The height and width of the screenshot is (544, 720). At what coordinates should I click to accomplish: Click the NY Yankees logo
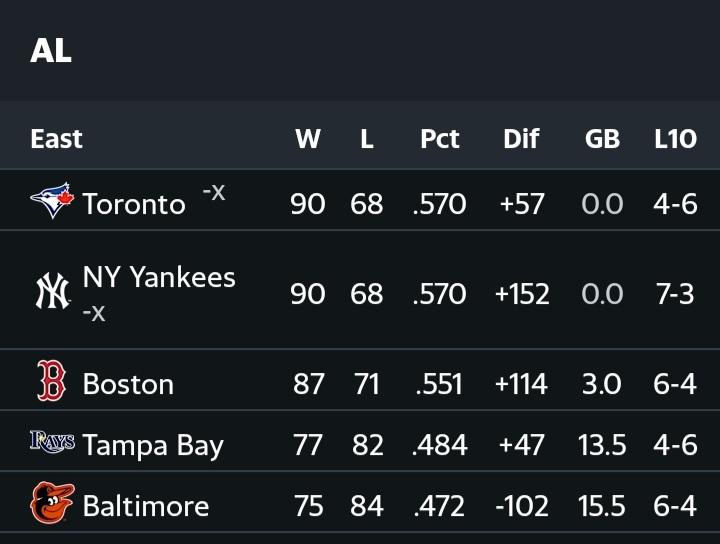tap(52, 291)
